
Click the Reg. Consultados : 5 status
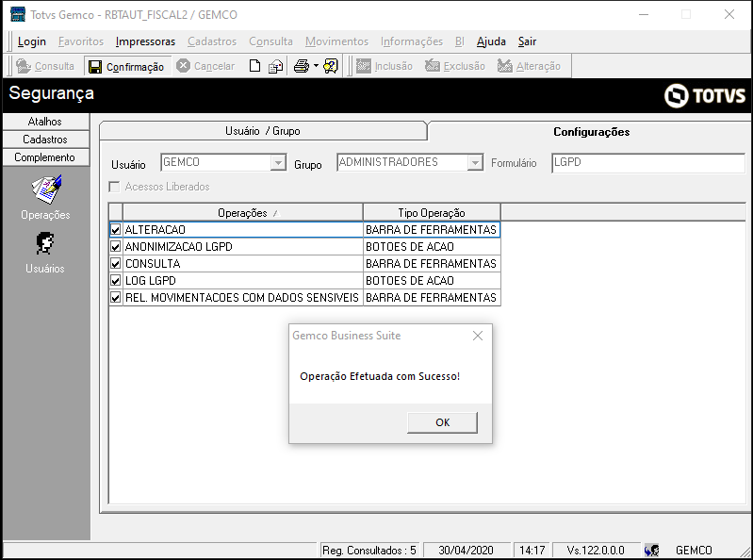click(x=368, y=551)
